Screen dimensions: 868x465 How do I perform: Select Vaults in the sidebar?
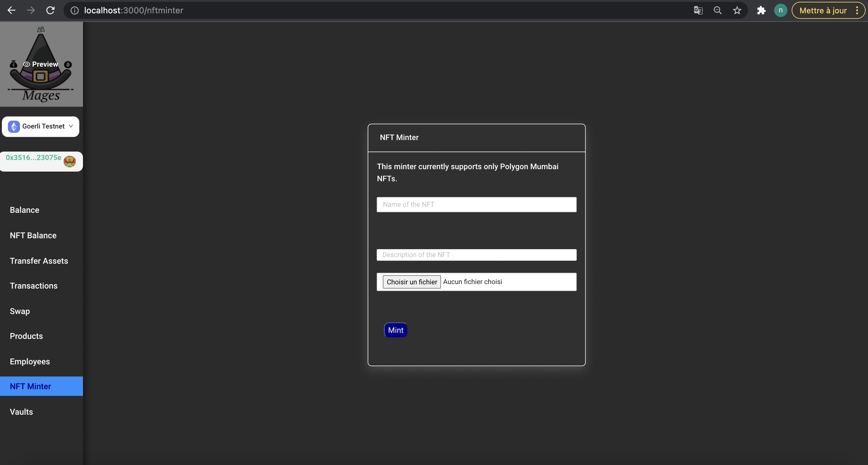[x=21, y=412]
